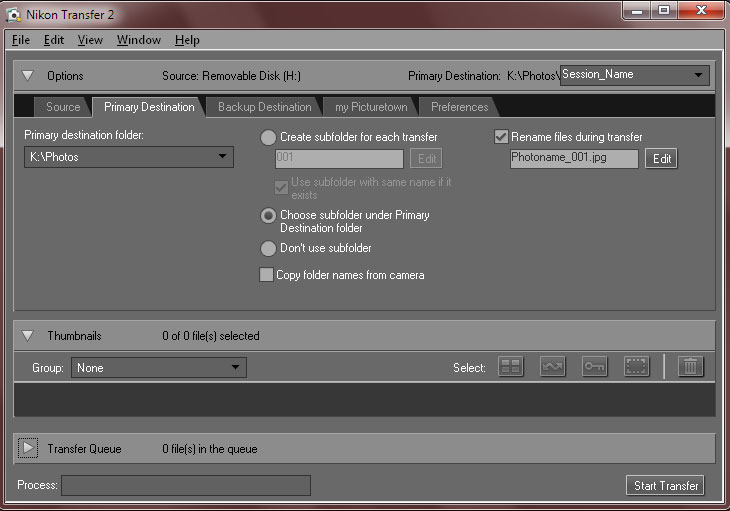Image resolution: width=730 pixels, height=511 pixels.
Task: Open the Window menu
Action: click(139, 40)
